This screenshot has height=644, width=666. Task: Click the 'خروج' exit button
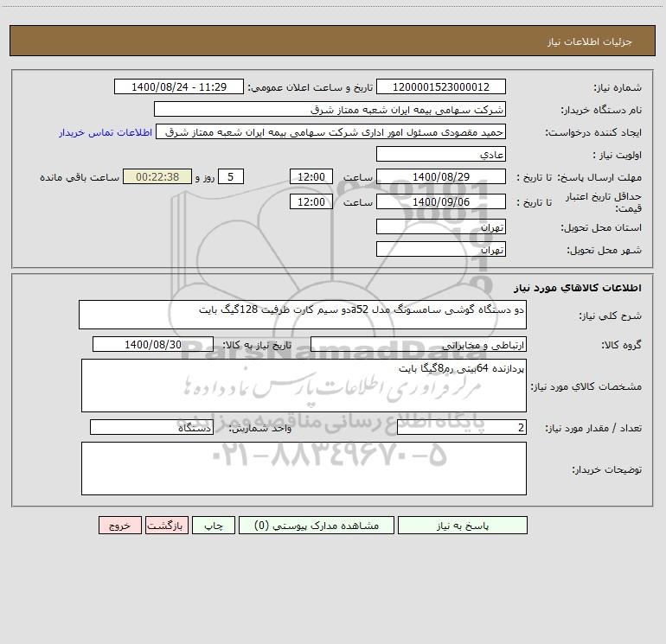[119, 525]
